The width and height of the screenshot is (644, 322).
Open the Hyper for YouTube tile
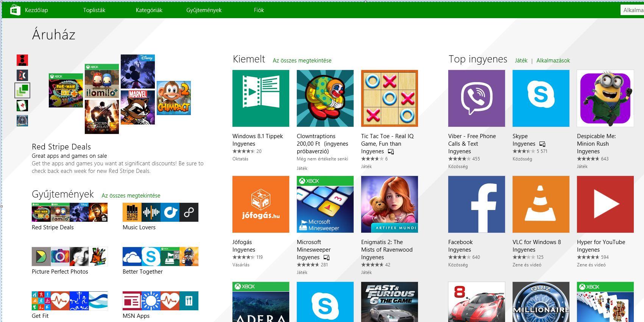point(605,204)
